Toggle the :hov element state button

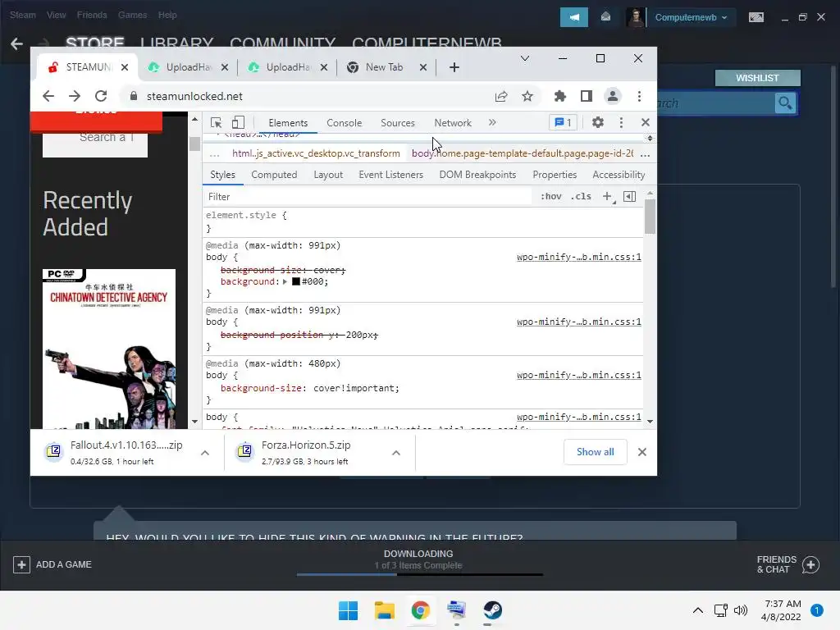tap(550, 197)
